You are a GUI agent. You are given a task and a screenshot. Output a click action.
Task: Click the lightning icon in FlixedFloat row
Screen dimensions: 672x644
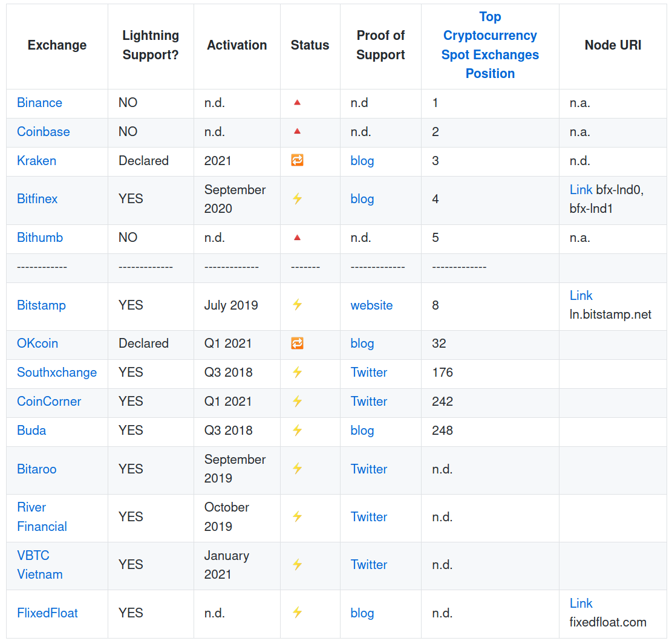tap(297, 613)
